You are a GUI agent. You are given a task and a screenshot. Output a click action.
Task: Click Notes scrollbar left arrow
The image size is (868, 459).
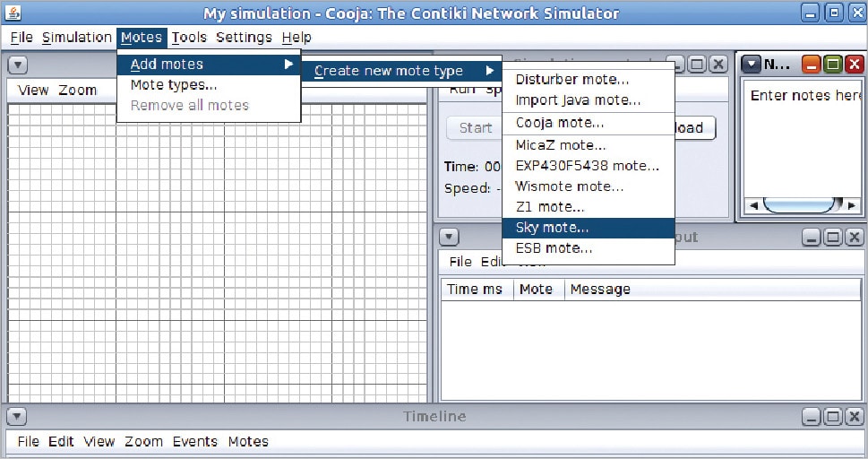click(x=753, y=205)
